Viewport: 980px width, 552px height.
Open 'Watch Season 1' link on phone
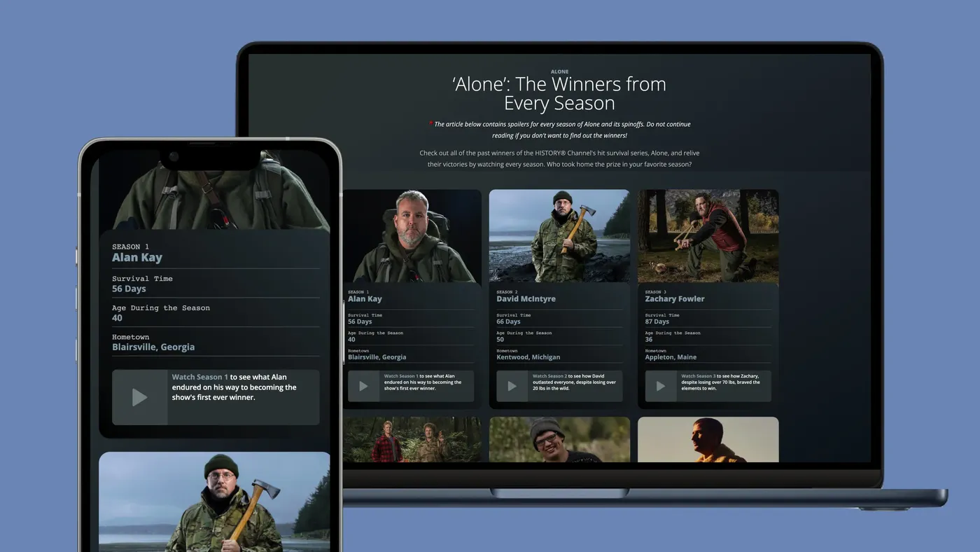click(x=200, y=377)
